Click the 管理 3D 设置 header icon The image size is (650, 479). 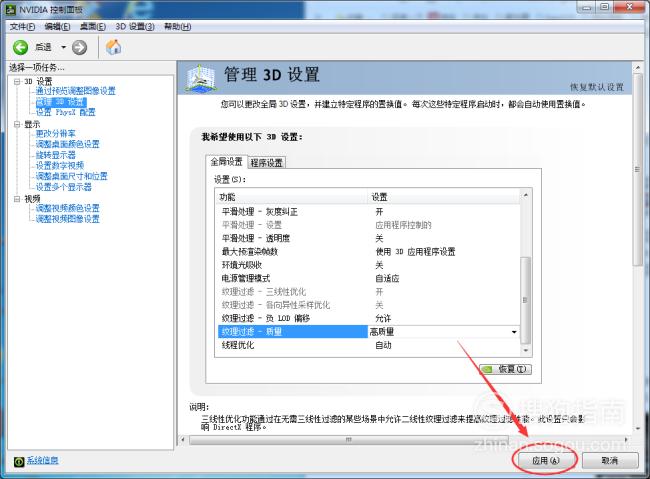(x=201, y=78)
